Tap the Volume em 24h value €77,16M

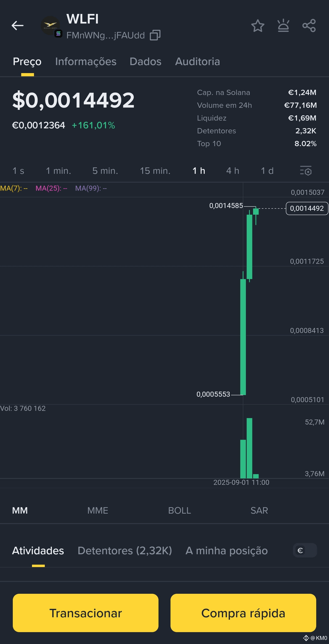point(300,105)
